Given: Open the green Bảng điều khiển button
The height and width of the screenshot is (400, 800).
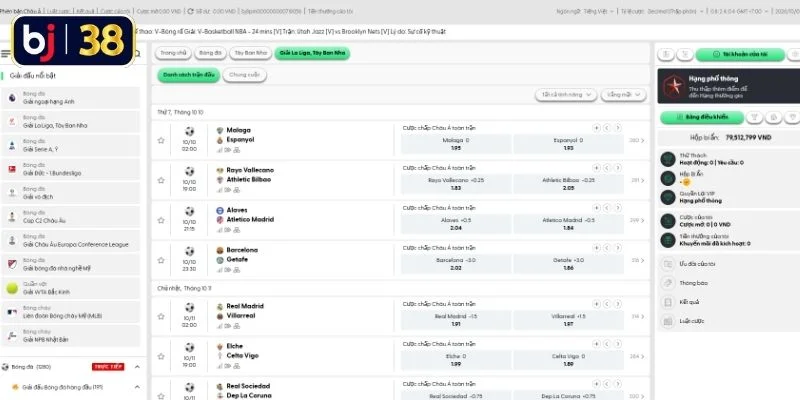Looking at the screenshot, I should pos(702,117).
